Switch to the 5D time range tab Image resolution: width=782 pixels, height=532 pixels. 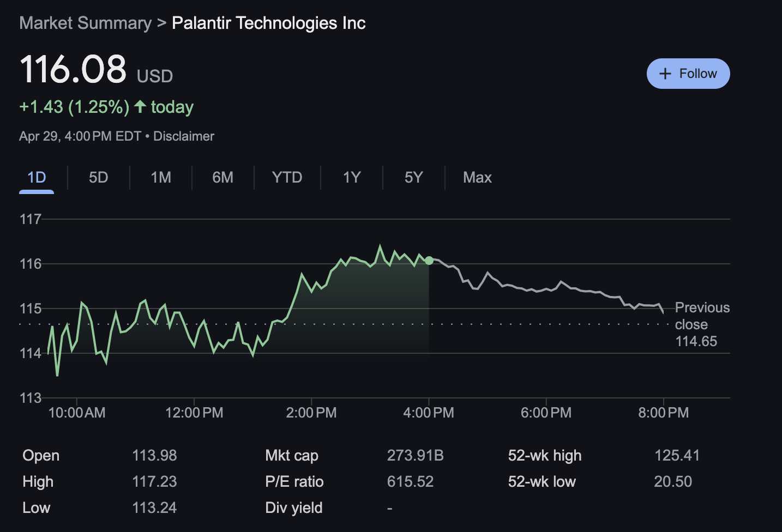pyautogui.click(x=99, y=178)
